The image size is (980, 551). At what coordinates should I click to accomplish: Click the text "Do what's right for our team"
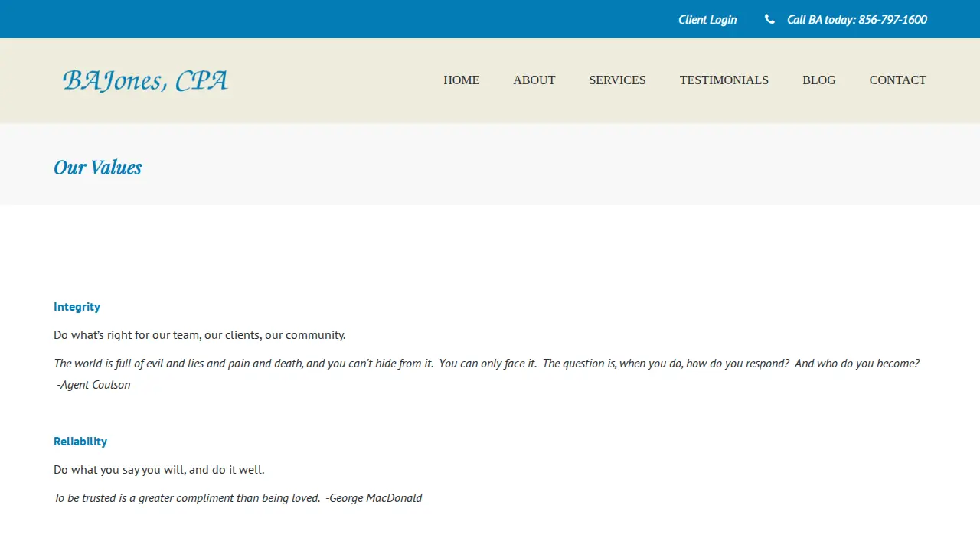coord(126,334)
